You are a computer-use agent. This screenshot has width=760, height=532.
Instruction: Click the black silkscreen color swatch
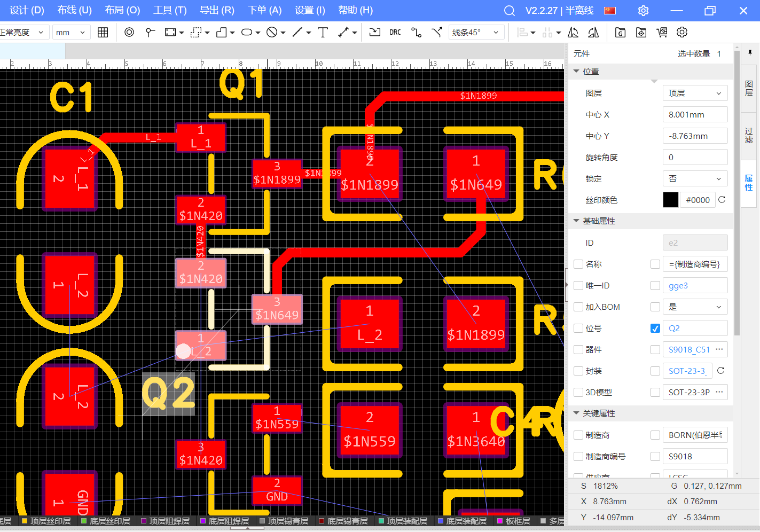[x=670, y=200]
